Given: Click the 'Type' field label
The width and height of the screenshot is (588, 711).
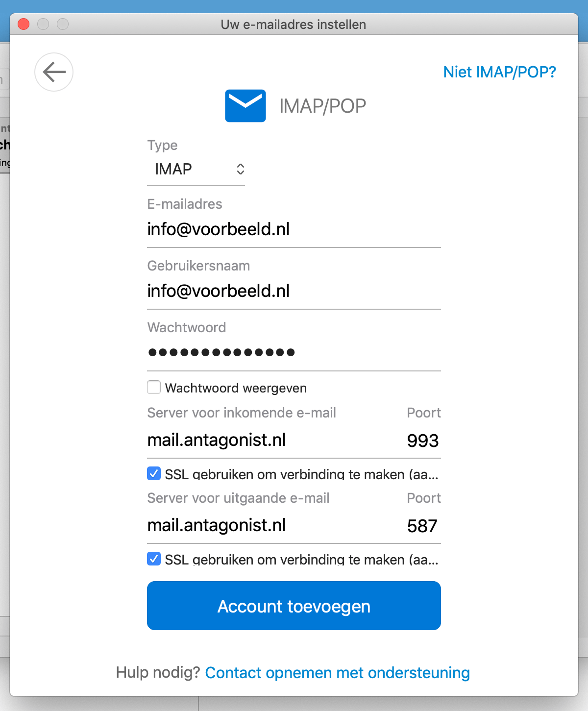Looking at the screenshot, I should tap(162, 146).
